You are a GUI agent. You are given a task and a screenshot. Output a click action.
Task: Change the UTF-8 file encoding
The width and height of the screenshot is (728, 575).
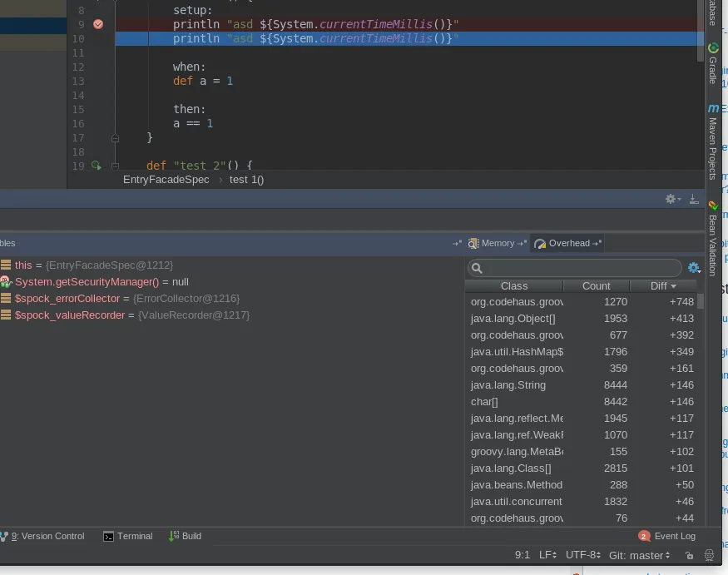(583, 555)
